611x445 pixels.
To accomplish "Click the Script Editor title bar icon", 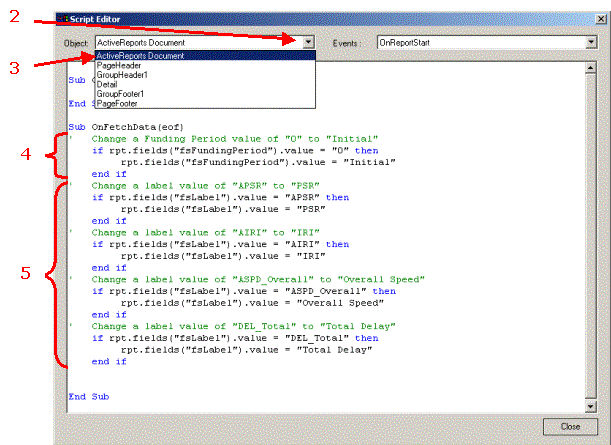I will [63, 19].
